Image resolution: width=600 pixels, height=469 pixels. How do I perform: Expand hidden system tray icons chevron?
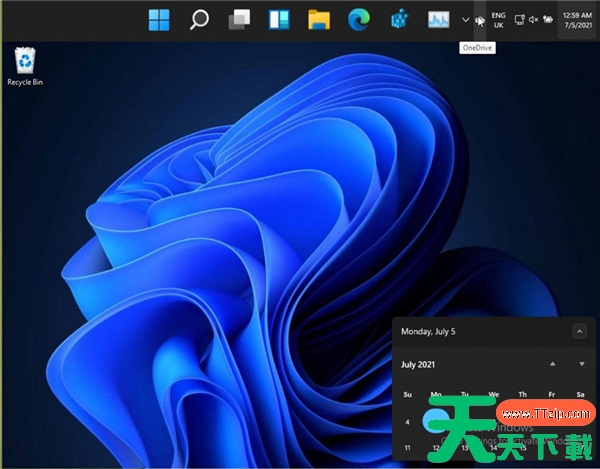coord(466,19)
